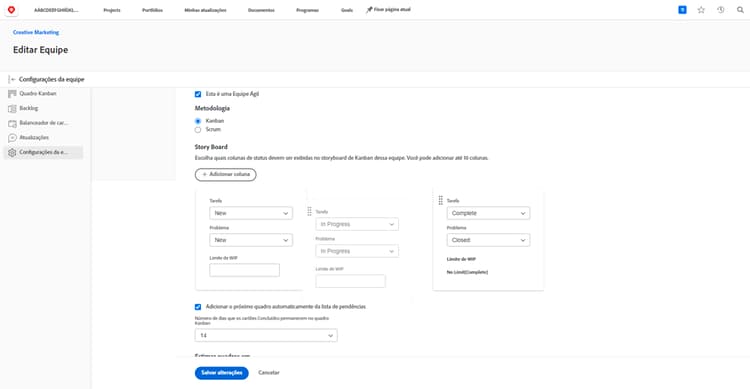Click the Workfront logo icon
This screenshot has height=389, width=750.
(x=11, y=10)
